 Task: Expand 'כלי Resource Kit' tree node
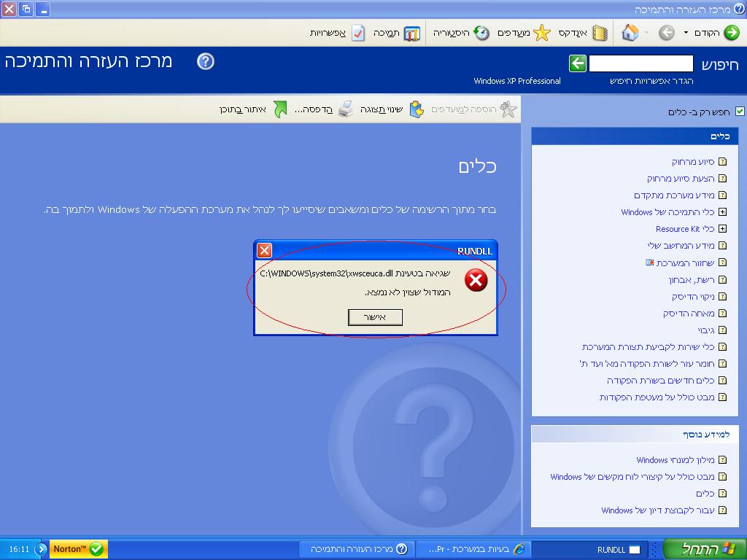tap(723, 228)
